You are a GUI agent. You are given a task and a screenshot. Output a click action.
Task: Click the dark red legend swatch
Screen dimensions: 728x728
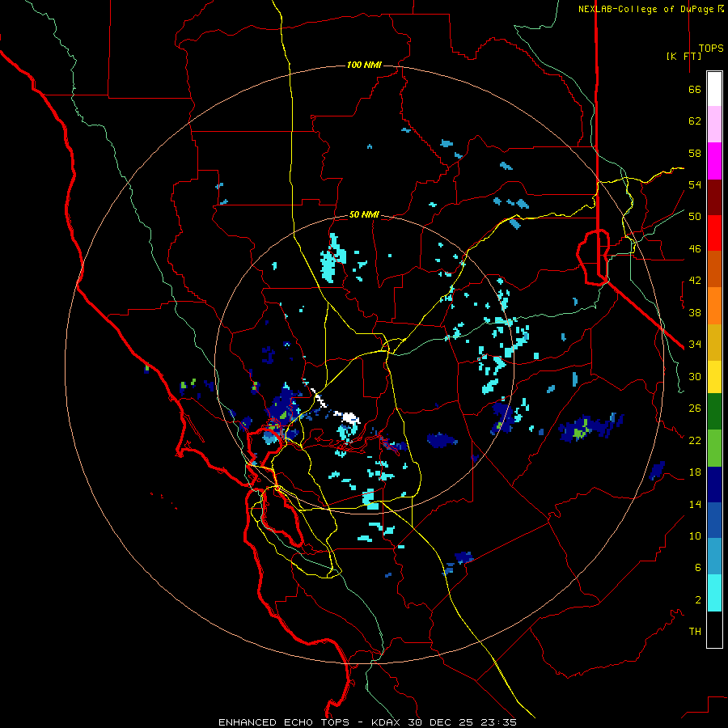714,197
